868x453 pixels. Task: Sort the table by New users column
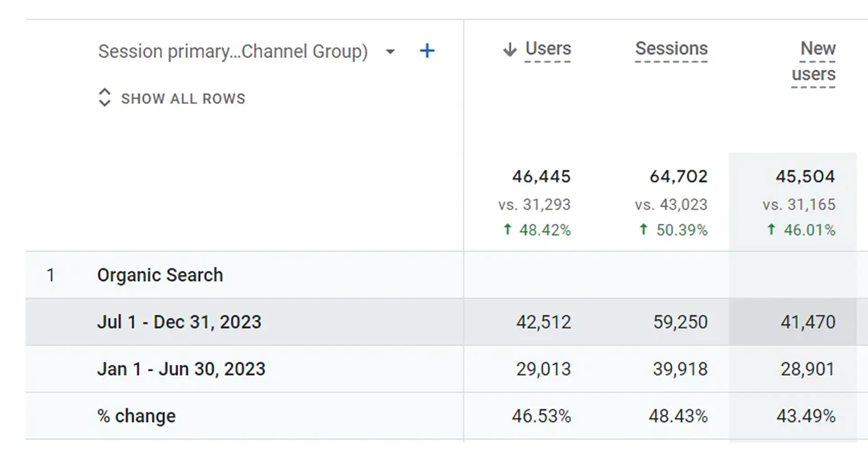pos(815,61)
